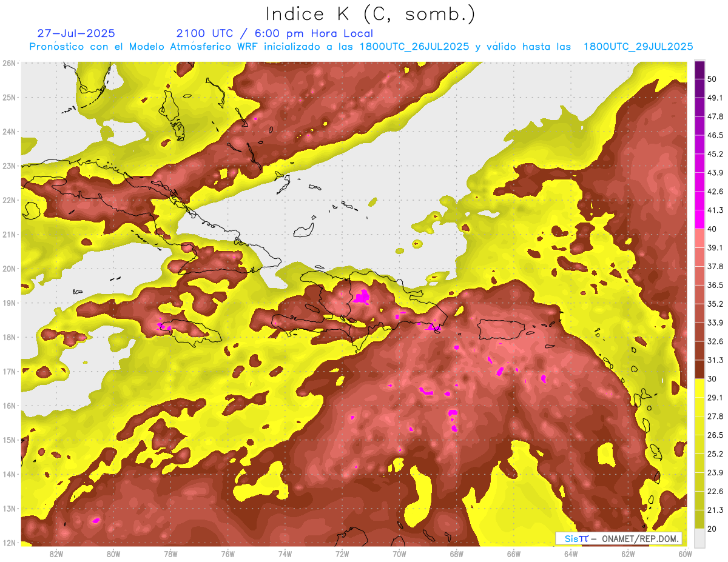Viewport: 728px width, 562px height.
Task: Click the title "Indice K (C, somb.)"
Action: coord(371,14)
